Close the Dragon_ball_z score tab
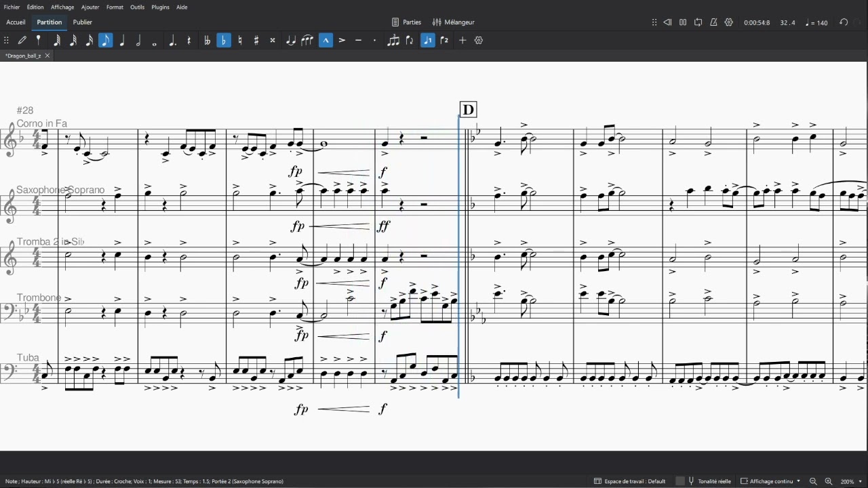The height and width of the screenshot is (488, 868). 47,56
